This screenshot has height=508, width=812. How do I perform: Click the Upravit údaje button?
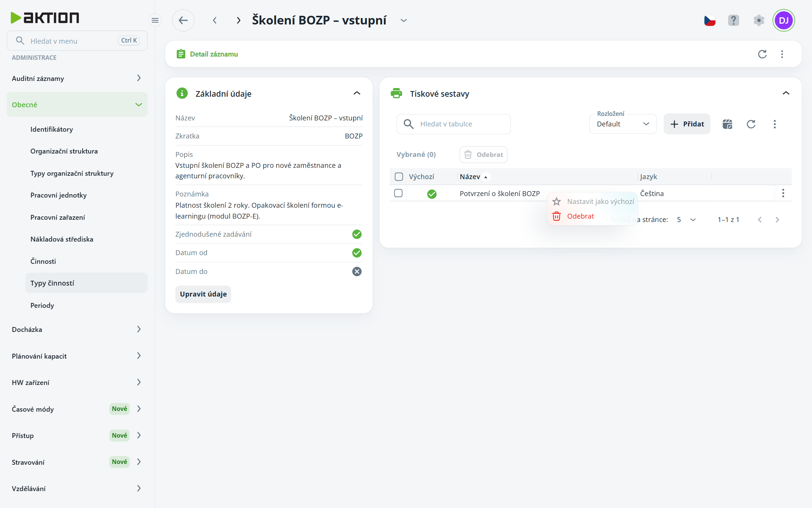(203, 294)
